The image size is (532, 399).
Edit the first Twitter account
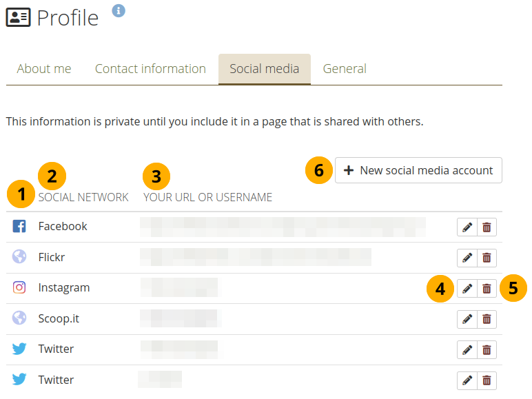click(467, 349)
